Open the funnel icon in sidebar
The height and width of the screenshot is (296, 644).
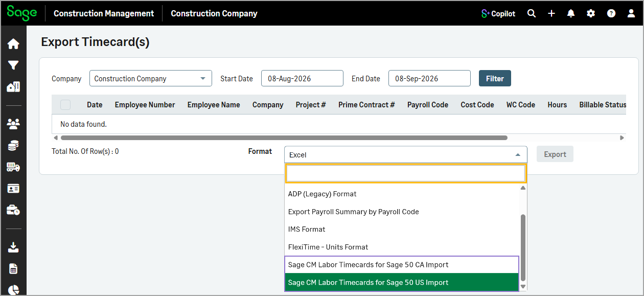pyautogui.click(x=13, y=65)
